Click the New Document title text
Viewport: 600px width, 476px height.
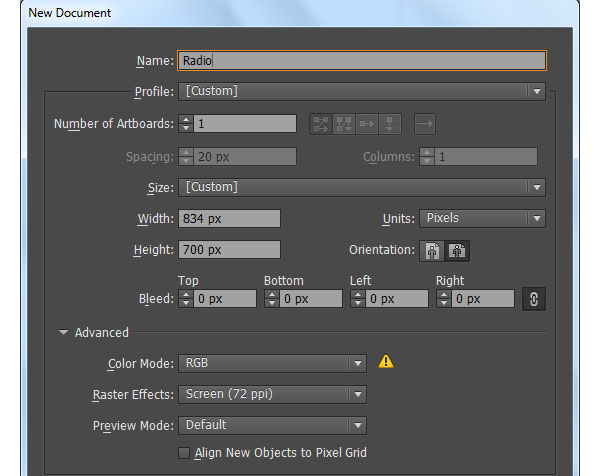coord(70,13)
